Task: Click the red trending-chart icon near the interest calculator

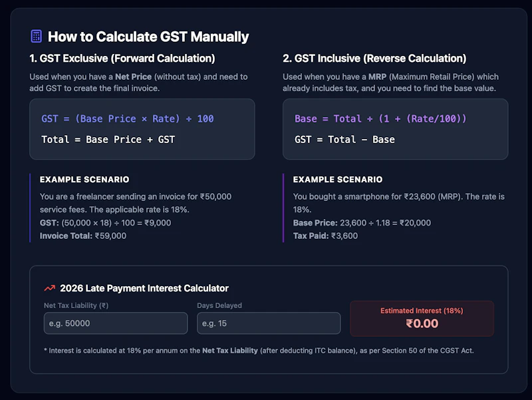Action: 49,288
